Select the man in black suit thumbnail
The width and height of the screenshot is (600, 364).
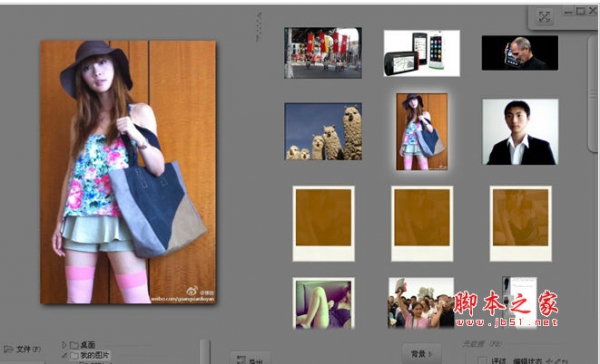click(x=520, y=132)
